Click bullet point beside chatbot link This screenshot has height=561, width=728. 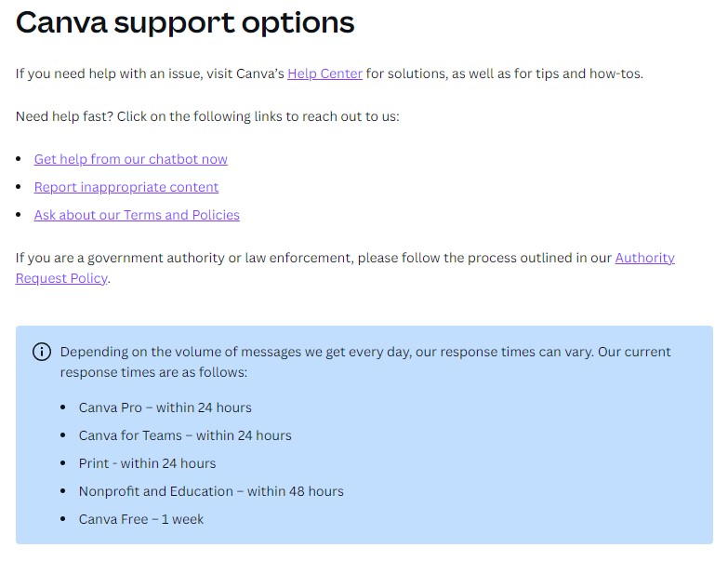coord(19,159)
